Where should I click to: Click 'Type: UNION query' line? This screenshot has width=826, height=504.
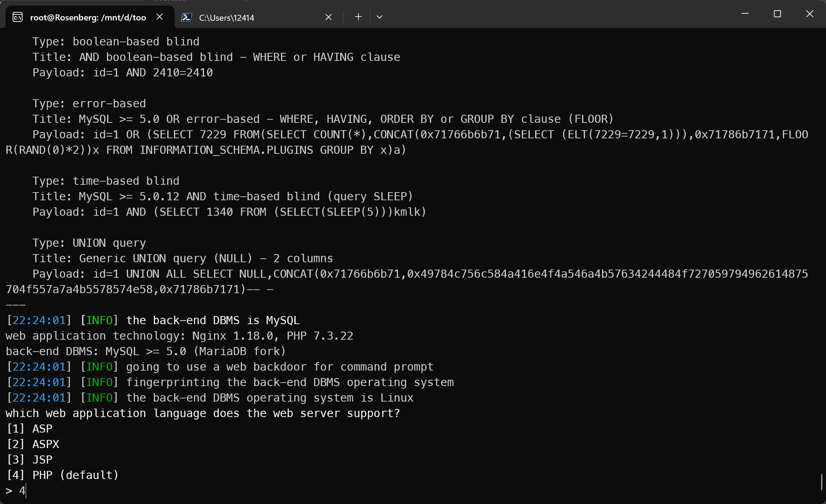coord(89,242)
